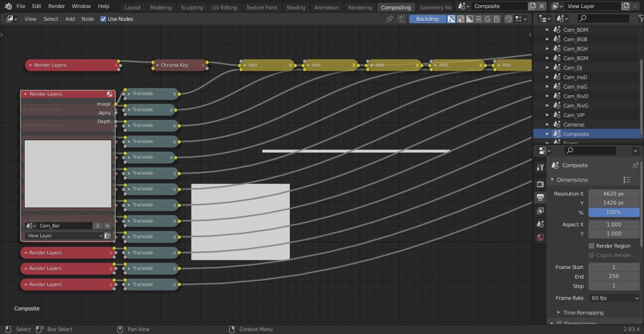
Task: Select Color backdrop channel icon
Action: click(x=460, y=19)
